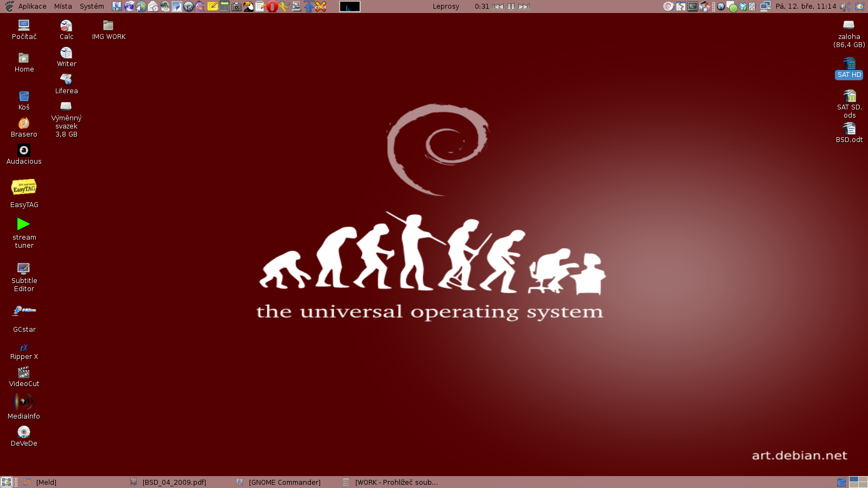Screen dimensions: 868x488
Task: Select the IMG WORK folder
Action: click(108, 30)
